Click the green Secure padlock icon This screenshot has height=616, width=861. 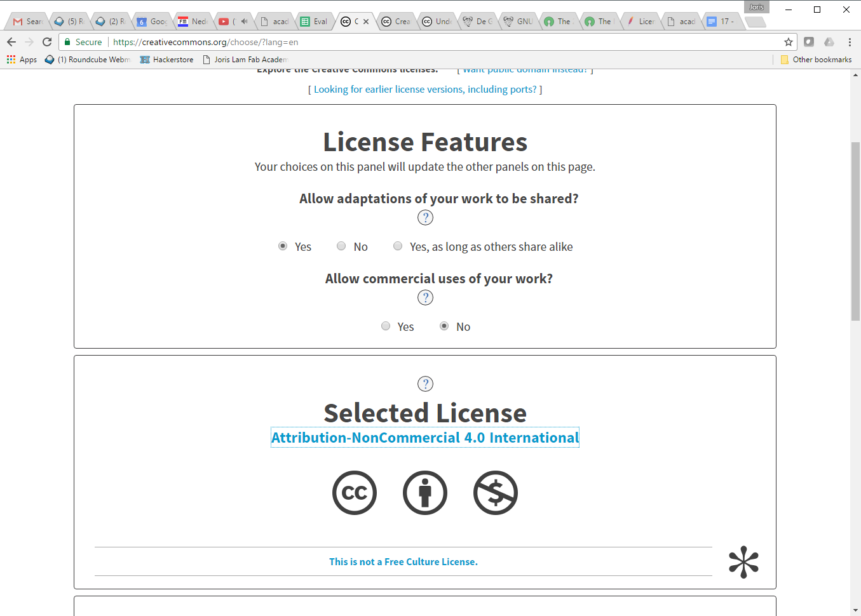click(x=67, y=42)
